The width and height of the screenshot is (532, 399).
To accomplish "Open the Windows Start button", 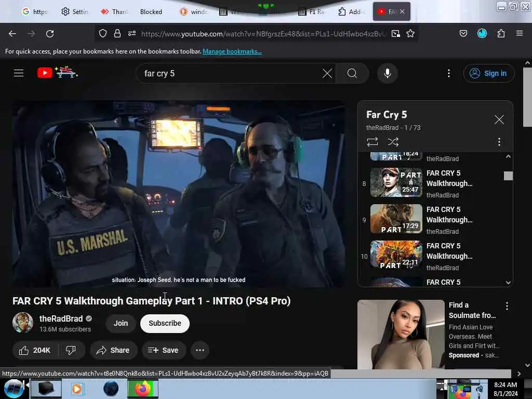I will [x=14, y=389].
